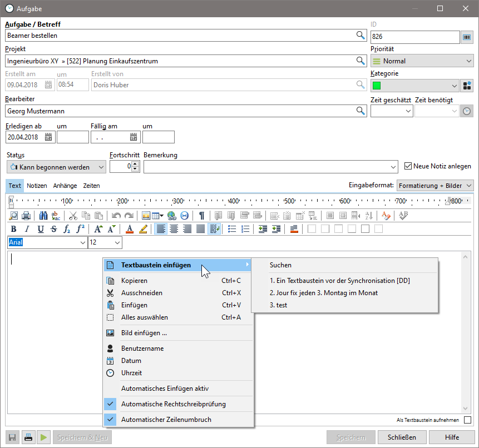Click the barcode icon next to ID
This screenshot has height=448, width=479.
pyautogui.click(x=467, y=37)
